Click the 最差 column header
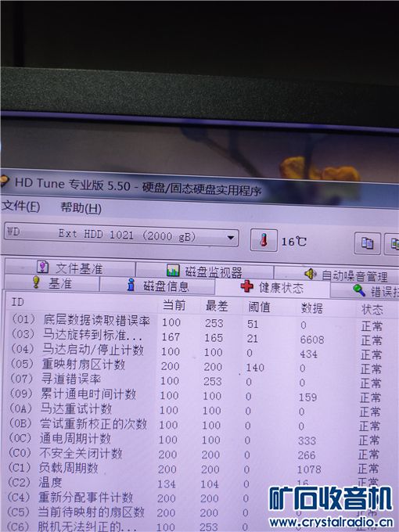Screen dimensions: 399x532 217,306
